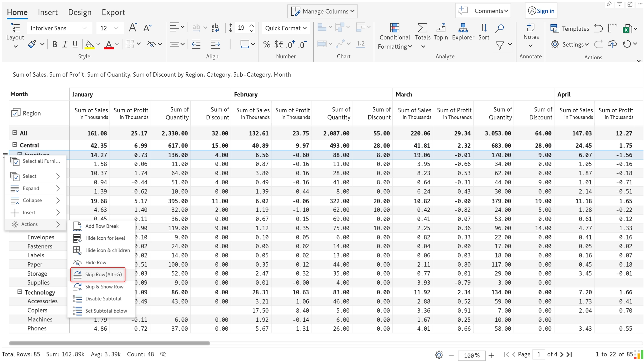
Task: Open the Manage Columns button
Action: point(323,11)
